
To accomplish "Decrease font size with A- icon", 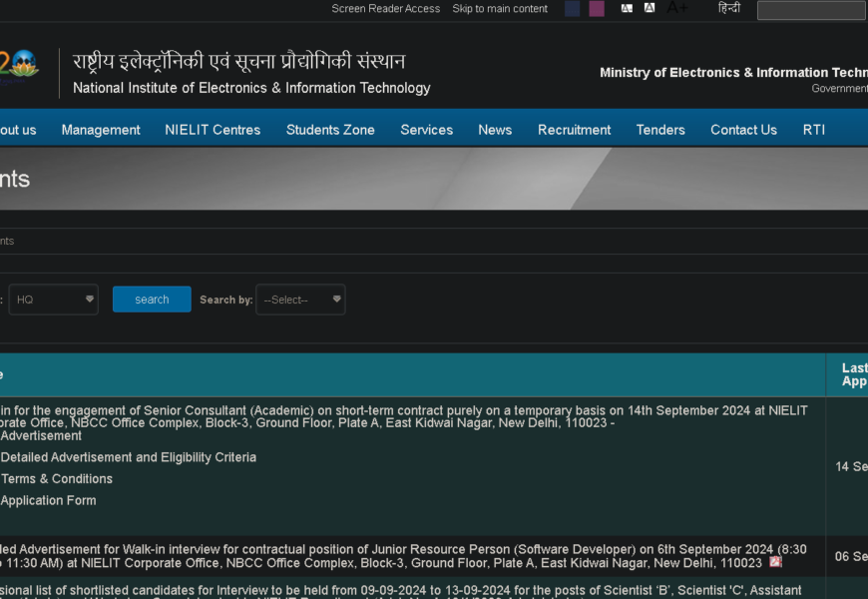I will pyautogui.click(x=627, y=8).
